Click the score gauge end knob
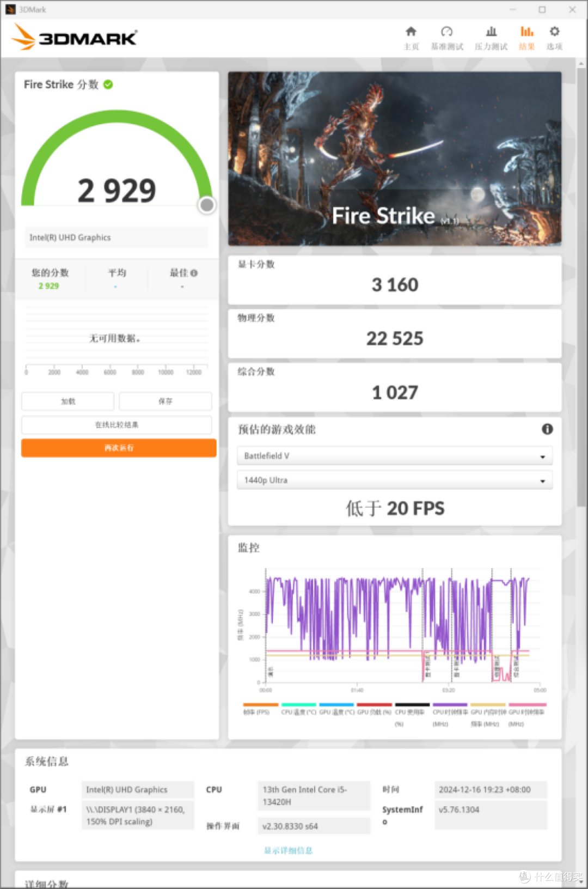Viewport: 588px width, 889px height. tap(207, 205)
